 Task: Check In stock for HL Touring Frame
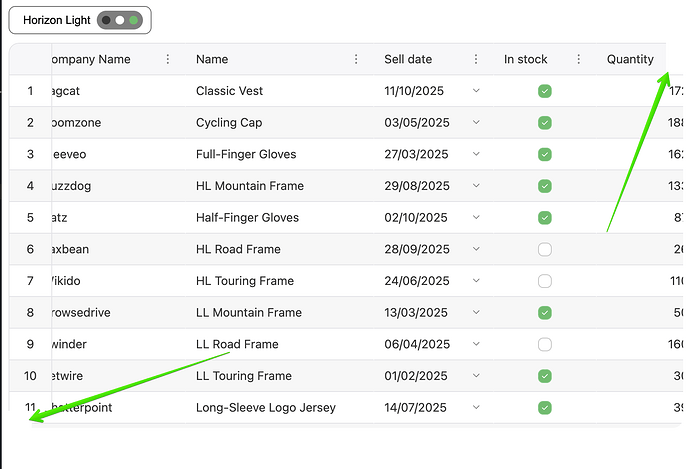coord(545,281)
